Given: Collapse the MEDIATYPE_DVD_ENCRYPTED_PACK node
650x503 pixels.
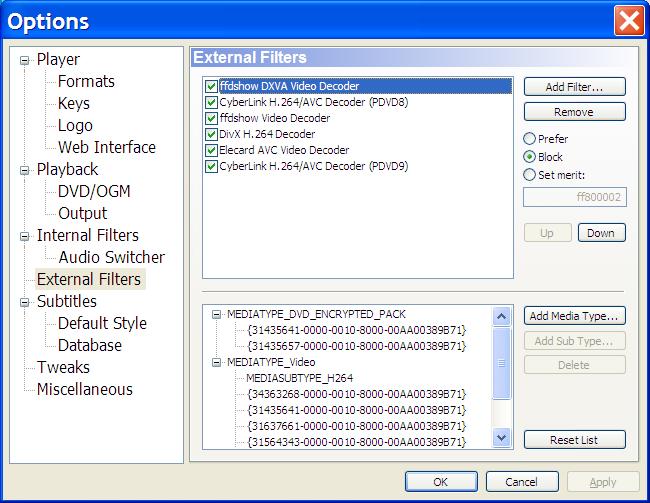Looking at the screenshot, I should click(x=216, y=315).
